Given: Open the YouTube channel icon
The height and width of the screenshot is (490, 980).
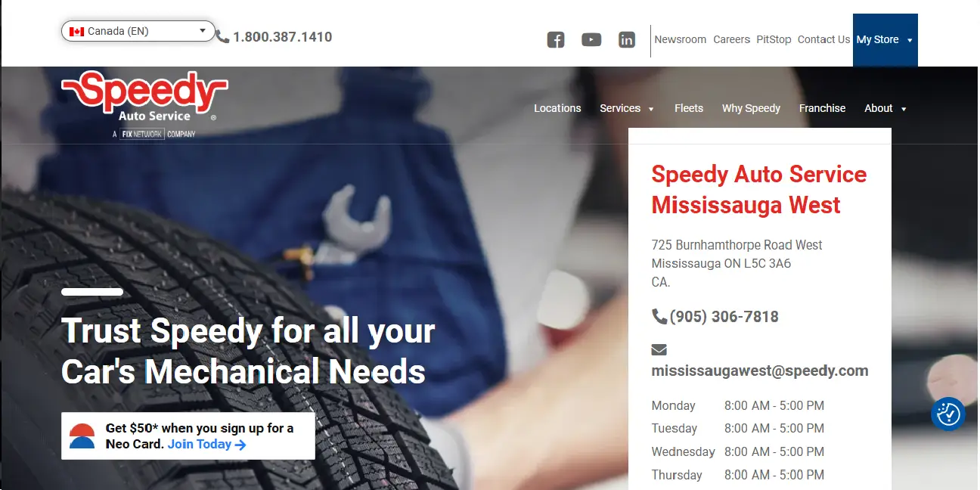Looking at the screenshot, I should tap(591, 40).
